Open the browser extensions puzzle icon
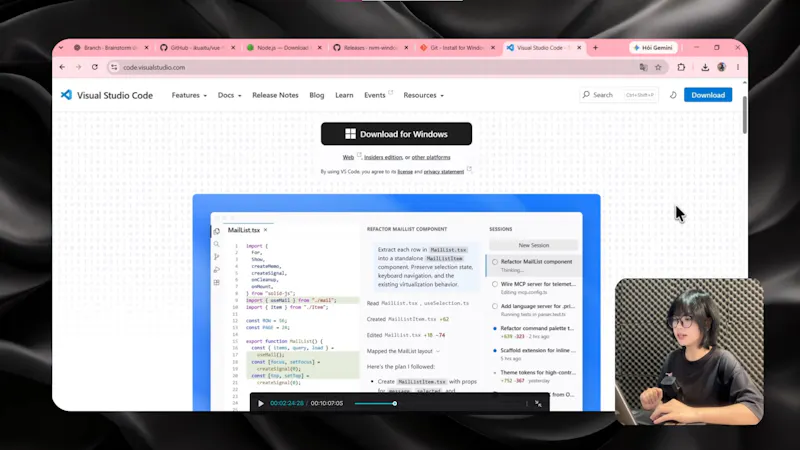 point(681,67)
